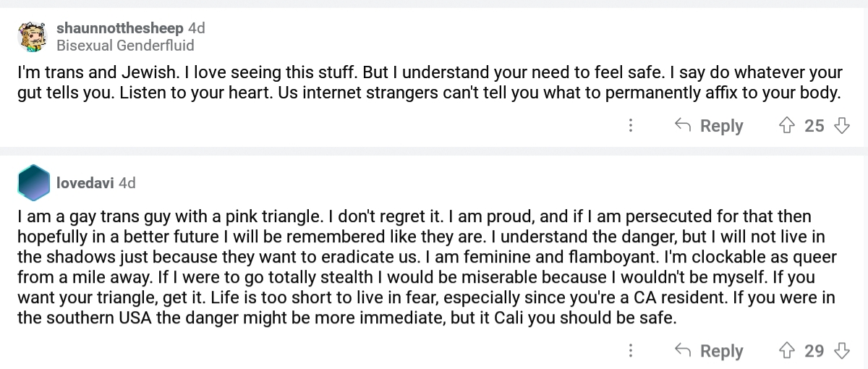Upvote shaunnotthesheep's comment

[787, 126]
